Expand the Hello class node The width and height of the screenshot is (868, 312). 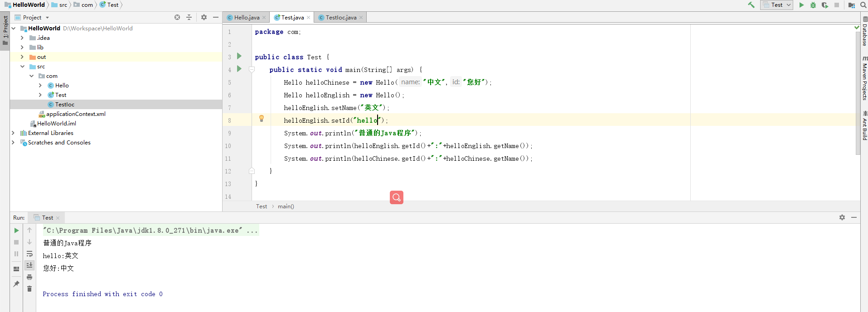coord(40,85)
